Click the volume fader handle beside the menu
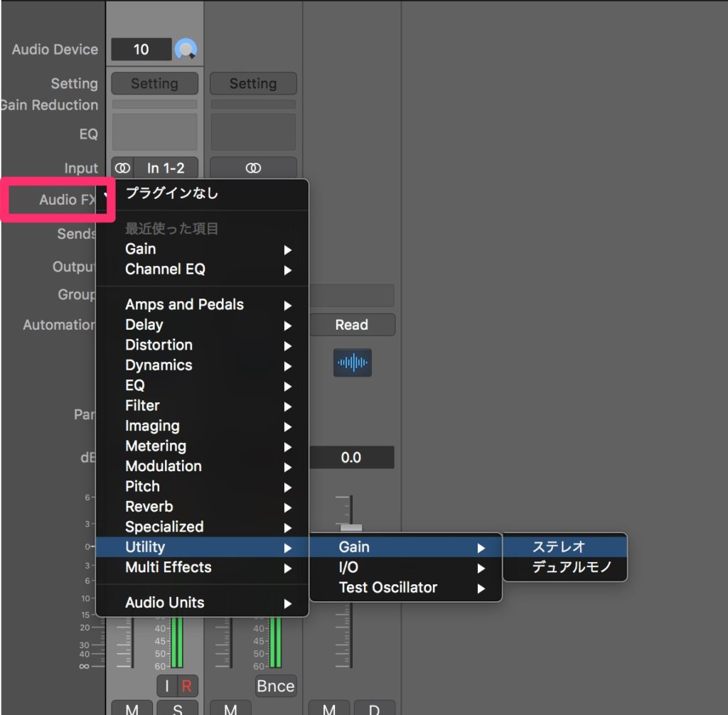This screenshot has width=728, height=715. coord(351,527)
